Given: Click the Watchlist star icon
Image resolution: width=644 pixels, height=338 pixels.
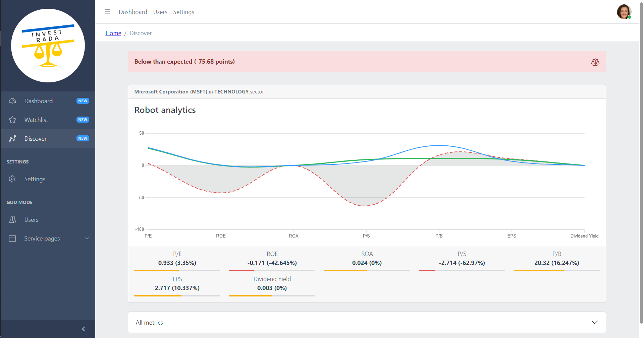Looking at the screenshot, I should (x=12, y=120).
